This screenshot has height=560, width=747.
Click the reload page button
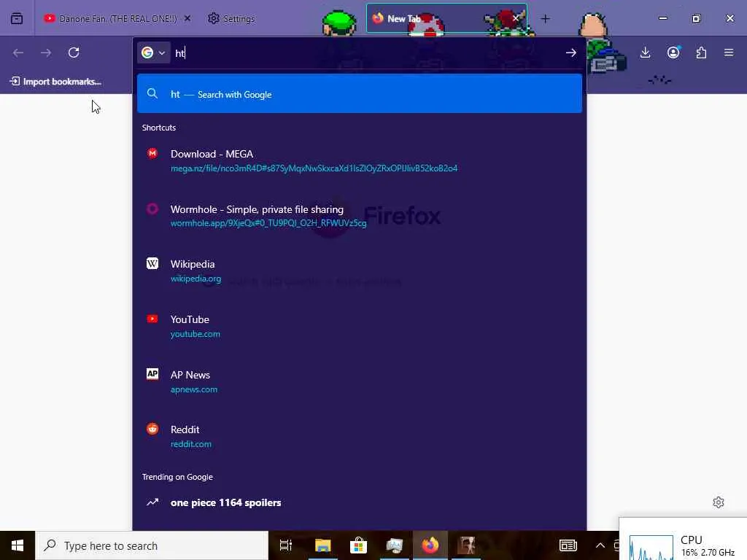pyautogui.click(x=74, y=52)
